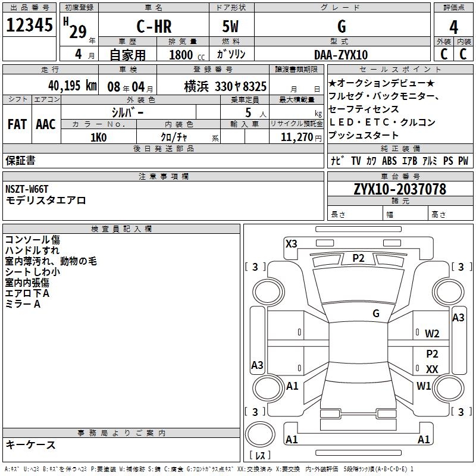Click the FAT shift type value
This screenshot has height=476, width=476.
[x=17, y=124]
